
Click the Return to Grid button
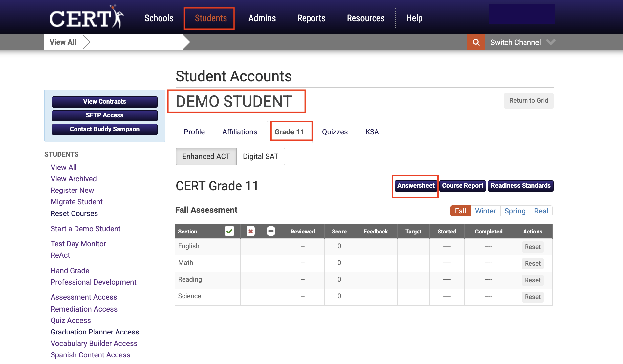click(x=528, y=101)
